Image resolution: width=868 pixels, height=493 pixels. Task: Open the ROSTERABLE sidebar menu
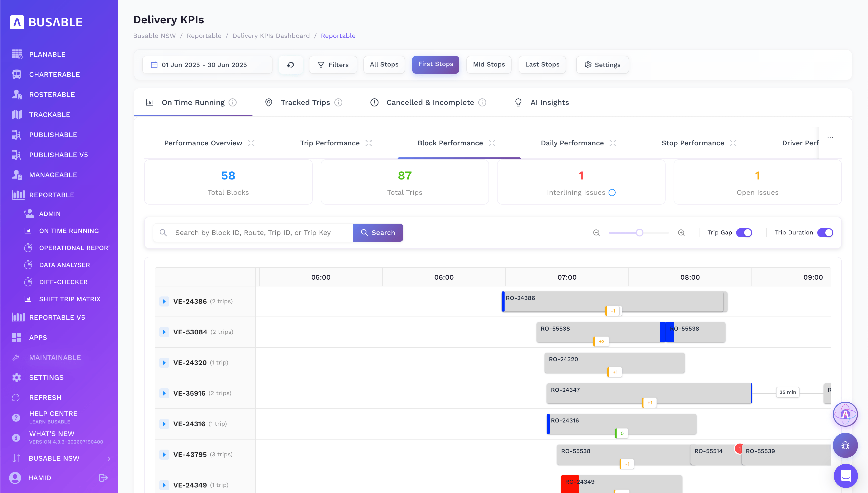(52, 94)
